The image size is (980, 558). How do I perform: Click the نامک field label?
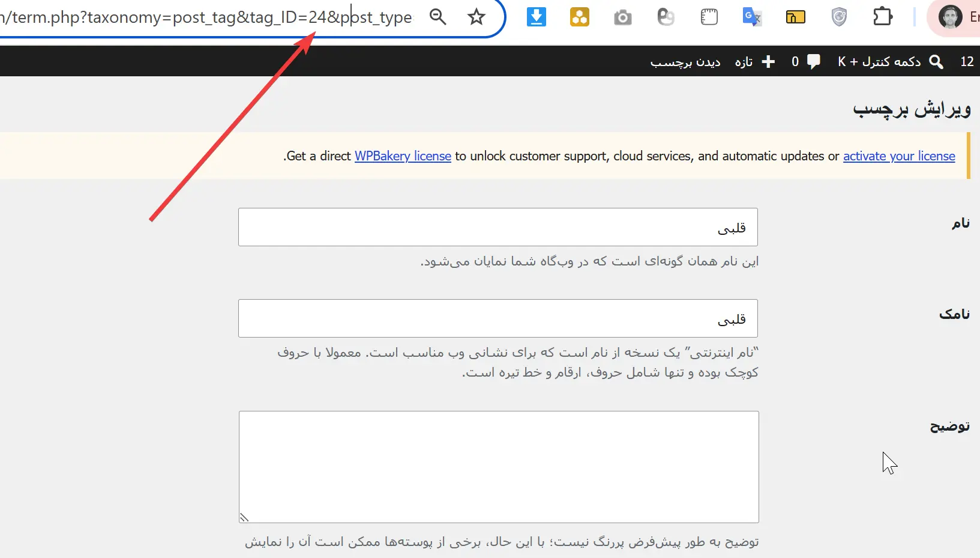click(955, 314)
